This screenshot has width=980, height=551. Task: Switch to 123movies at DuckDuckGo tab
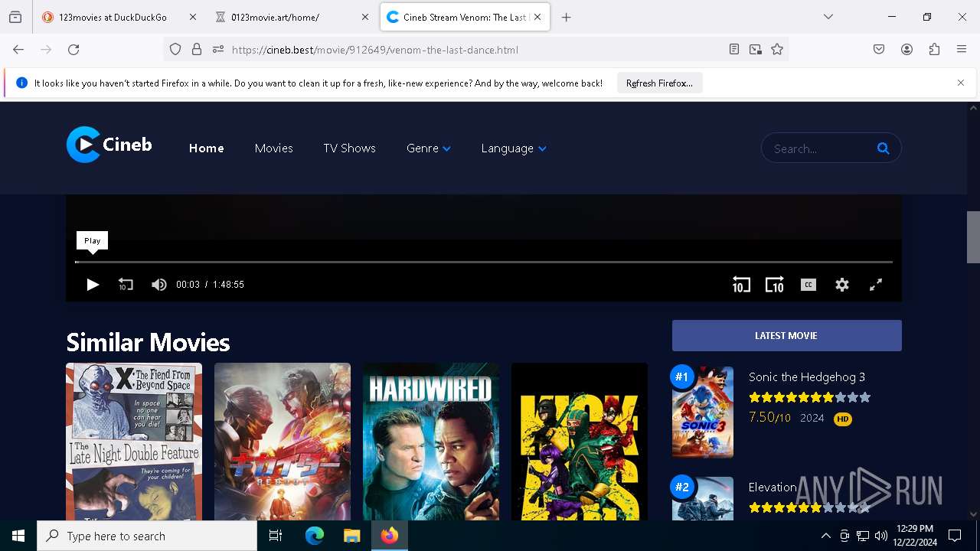(x=113, y=17)
